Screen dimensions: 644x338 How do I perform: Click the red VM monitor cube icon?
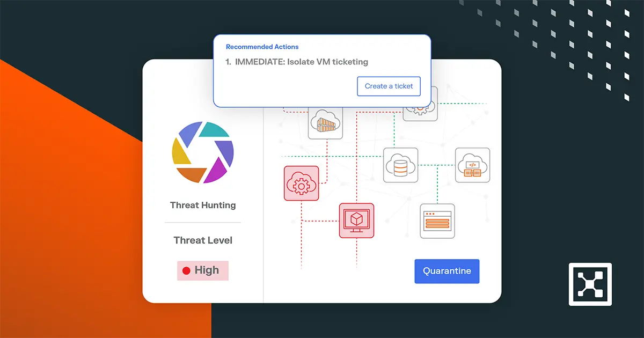coord(356,220)
